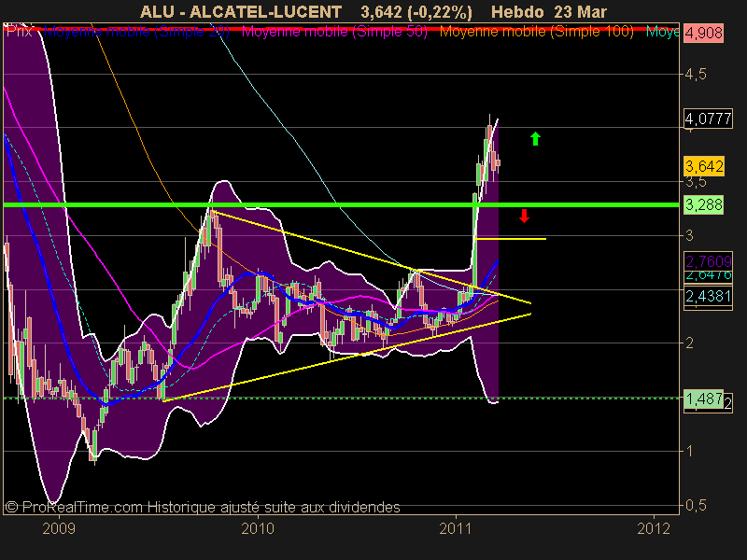Click the thick green horizontal resistance line
This screenshot has width=747, height=560.
pyautogui.click(x=341, y=204)
